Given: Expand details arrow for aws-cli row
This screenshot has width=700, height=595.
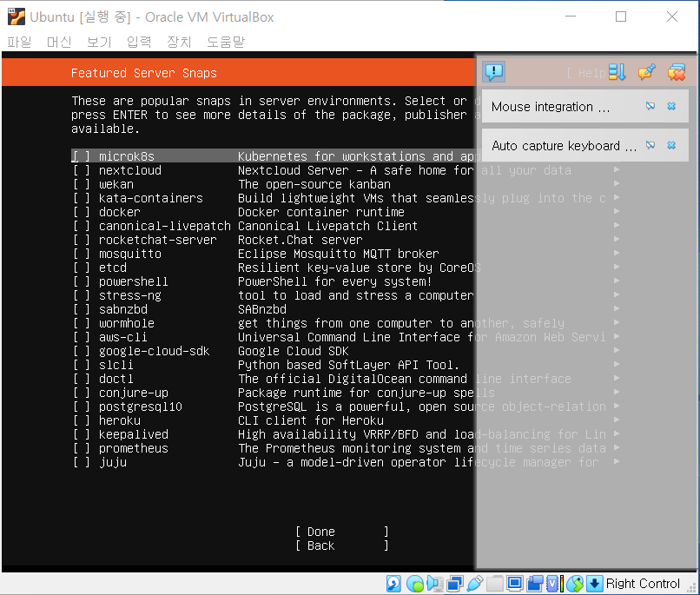Looking at the screenshot, I should pyautogui.click(x=617, y=336).
